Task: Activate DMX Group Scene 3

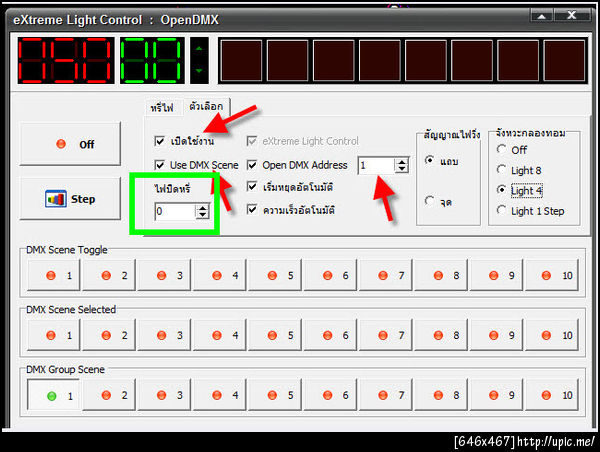Action: [x=165, y=395]
